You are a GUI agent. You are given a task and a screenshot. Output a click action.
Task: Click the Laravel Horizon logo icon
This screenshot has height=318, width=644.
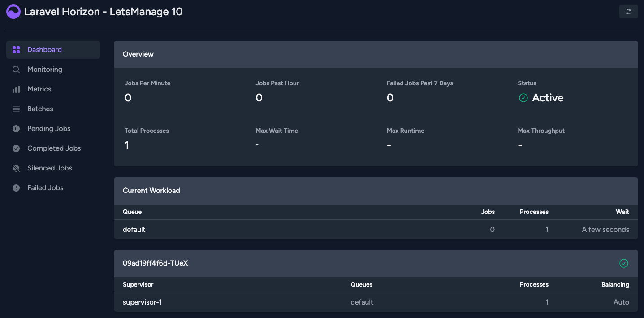pos(13,12)
